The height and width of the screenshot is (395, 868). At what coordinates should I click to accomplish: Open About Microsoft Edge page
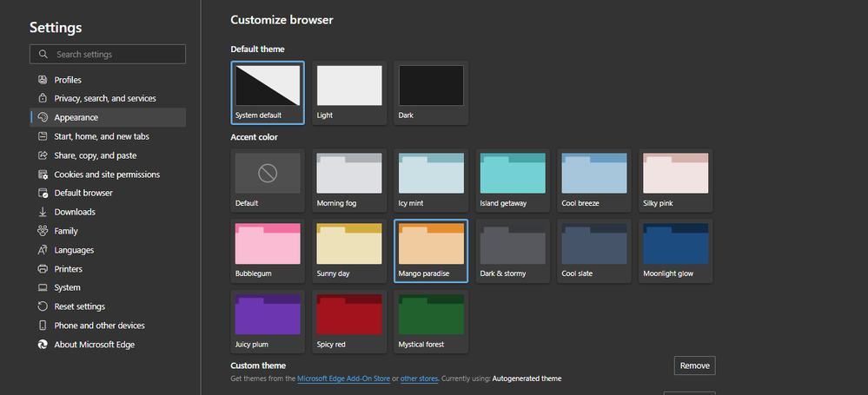pyautogui.click(x=108, y=345)
